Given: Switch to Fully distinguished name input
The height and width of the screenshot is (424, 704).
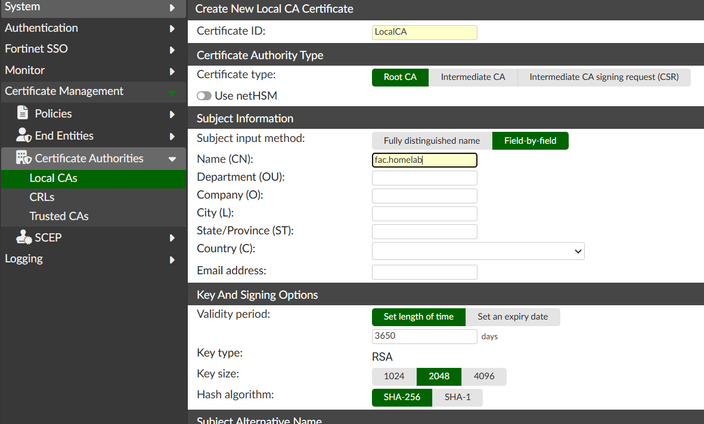Looking at the screenshot, I should 431,141.
